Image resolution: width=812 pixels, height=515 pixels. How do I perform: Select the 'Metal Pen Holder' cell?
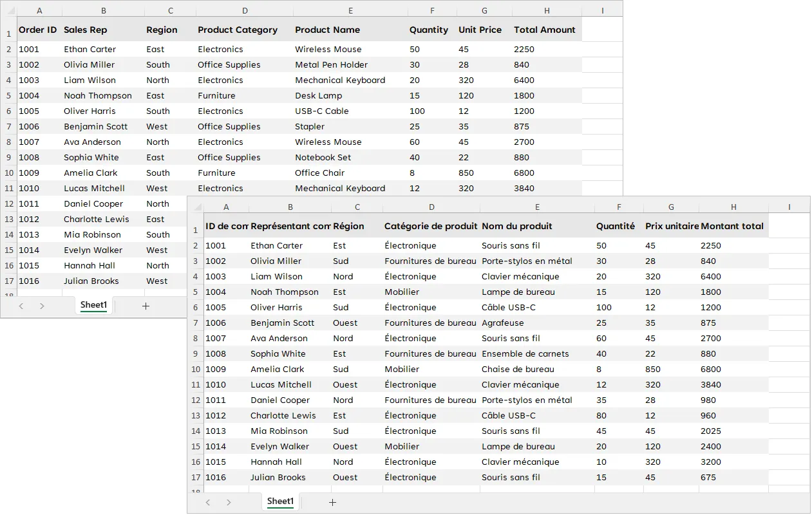click(x=350, y=64)
